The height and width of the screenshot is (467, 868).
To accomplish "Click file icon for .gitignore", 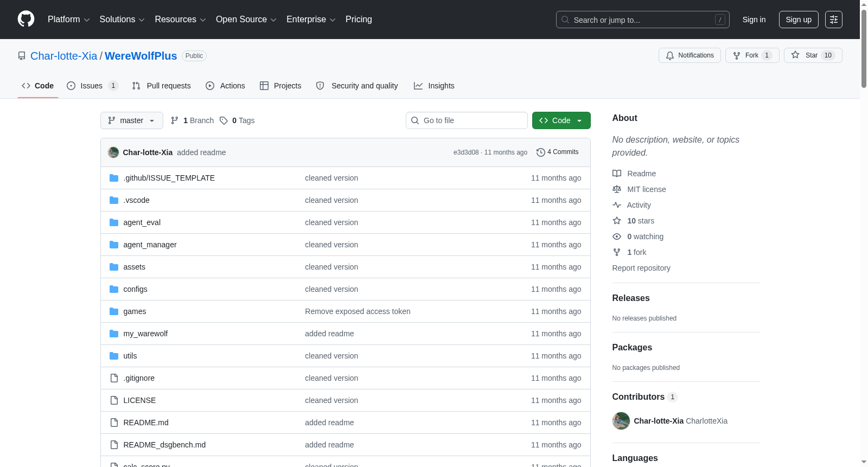I will click(x=114, y=378).
